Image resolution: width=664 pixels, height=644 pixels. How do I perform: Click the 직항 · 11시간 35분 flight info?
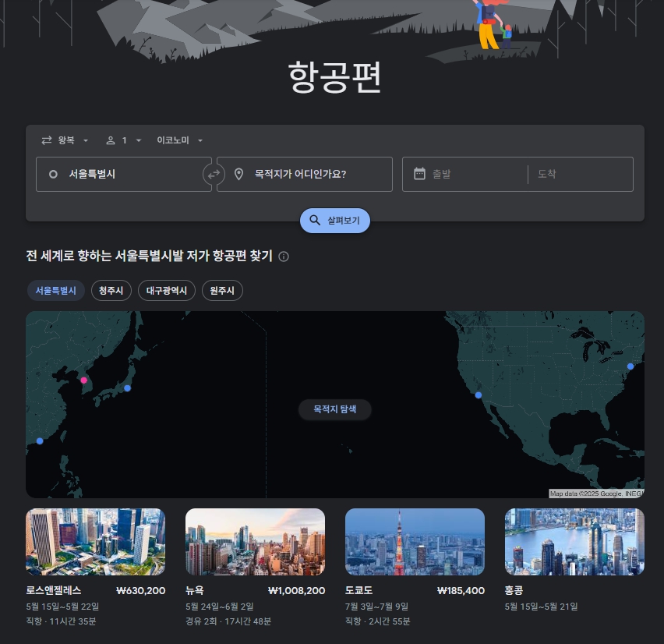point(61,621)
